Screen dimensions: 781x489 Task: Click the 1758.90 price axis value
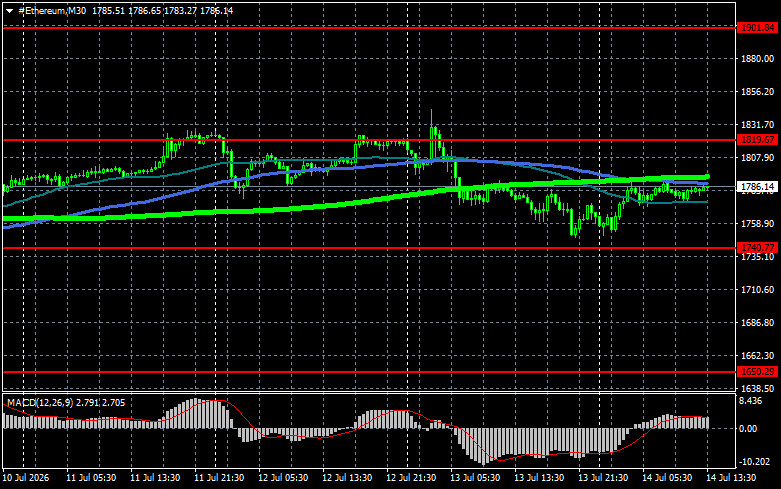758,224
